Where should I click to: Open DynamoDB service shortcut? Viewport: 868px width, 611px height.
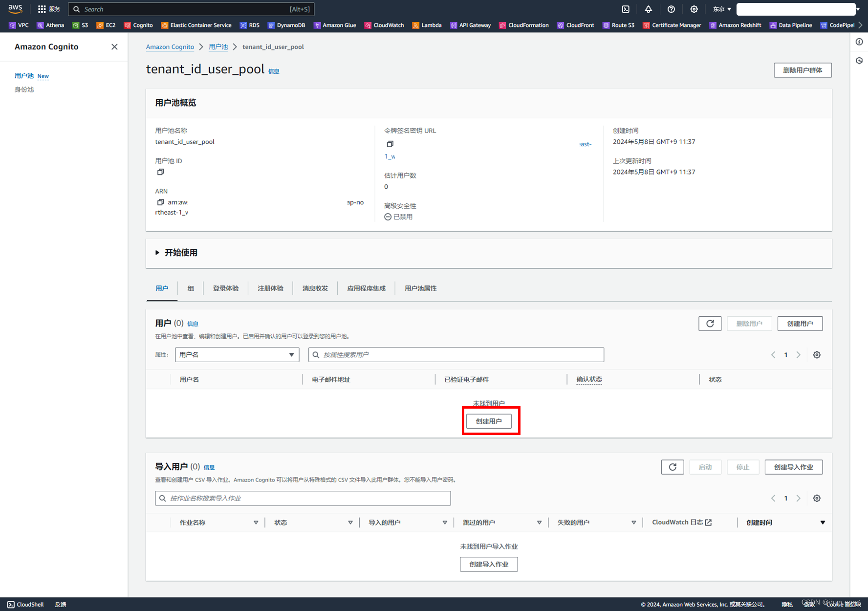tap(286, 25)
